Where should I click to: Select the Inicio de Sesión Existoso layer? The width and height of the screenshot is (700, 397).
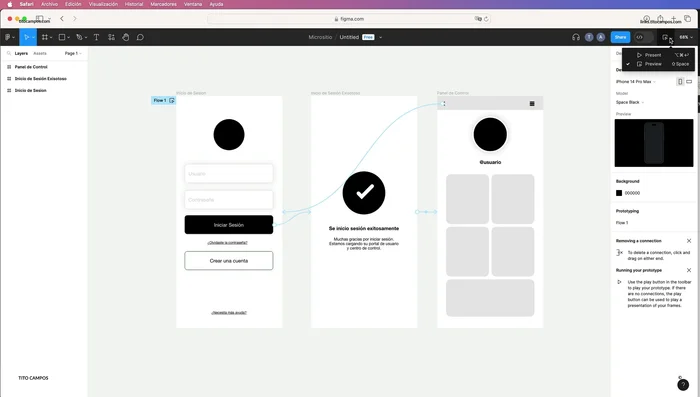(x=41, y=79)
